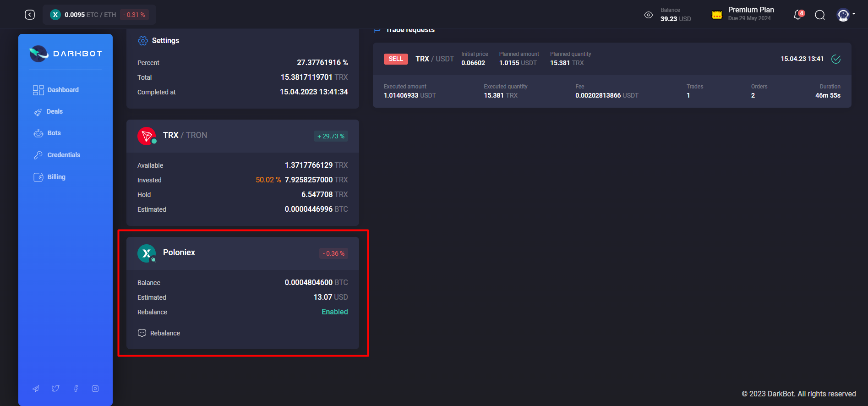
Task: Go to Deals page
Action: [48, 111]
